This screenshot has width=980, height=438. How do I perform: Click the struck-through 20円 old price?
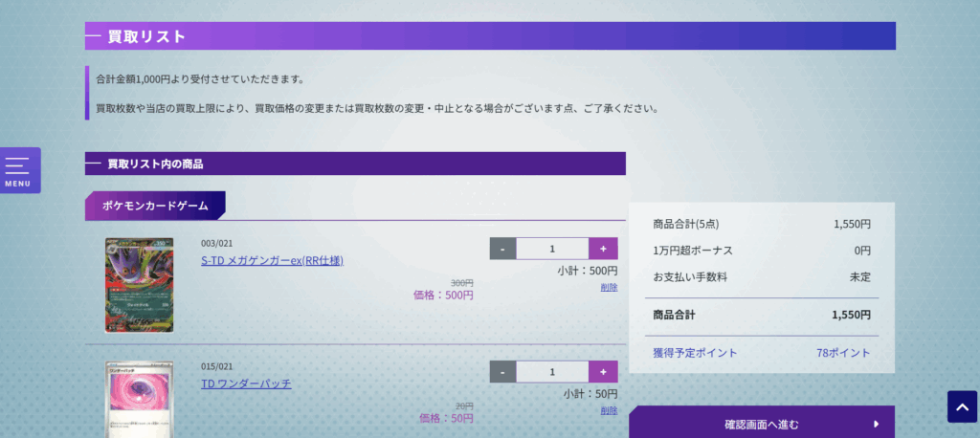[464, 405]
